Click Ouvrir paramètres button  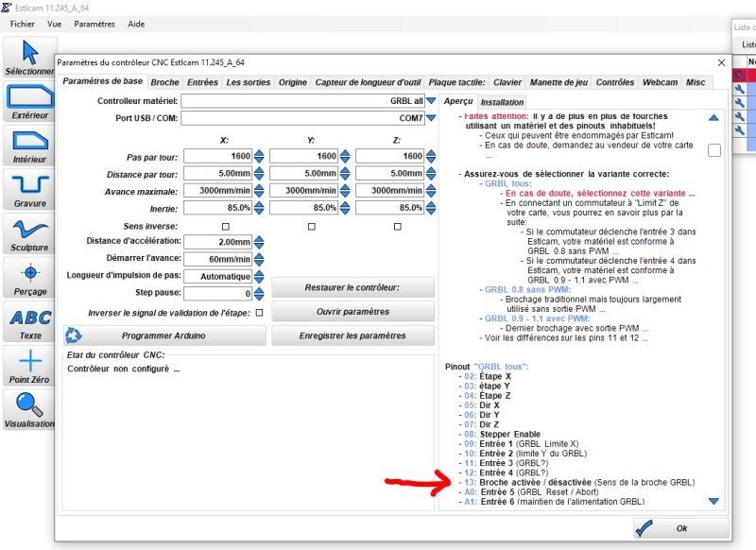352,312
